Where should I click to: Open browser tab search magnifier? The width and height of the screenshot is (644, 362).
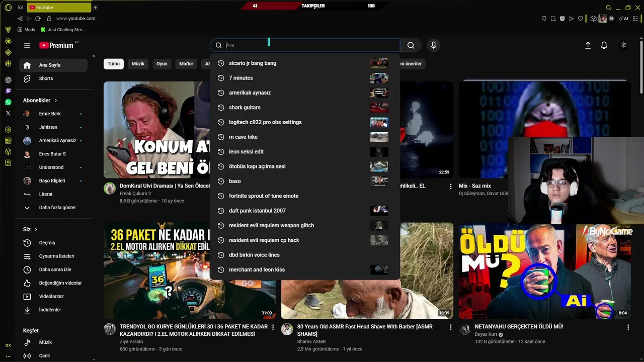click(608, 8)
